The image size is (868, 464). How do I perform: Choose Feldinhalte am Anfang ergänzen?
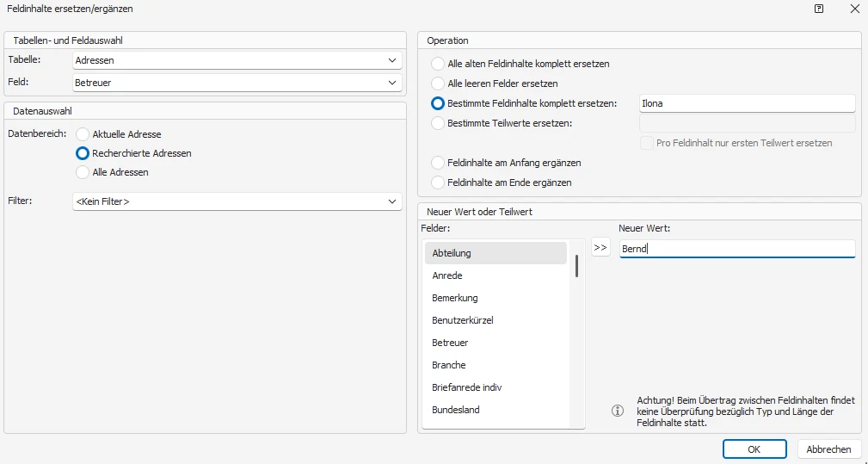tap(438, 163)
